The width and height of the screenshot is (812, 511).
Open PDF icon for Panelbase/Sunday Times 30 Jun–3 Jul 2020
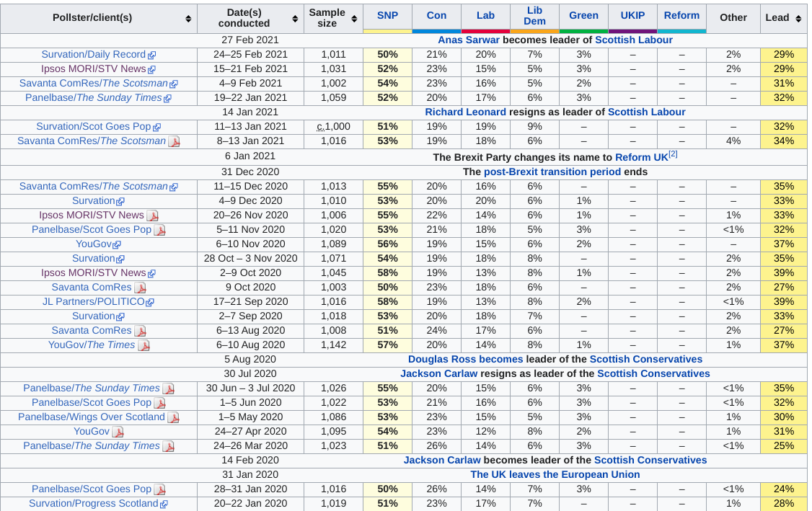click(x=168, y=388)
